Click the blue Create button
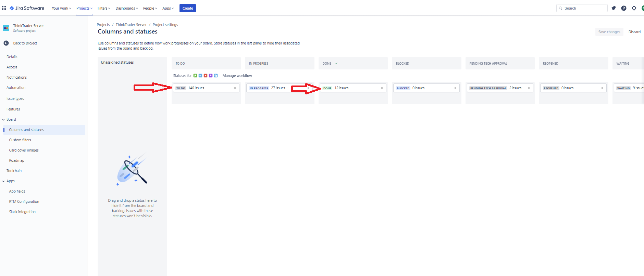644x276 pixels. tap(188, 8)
